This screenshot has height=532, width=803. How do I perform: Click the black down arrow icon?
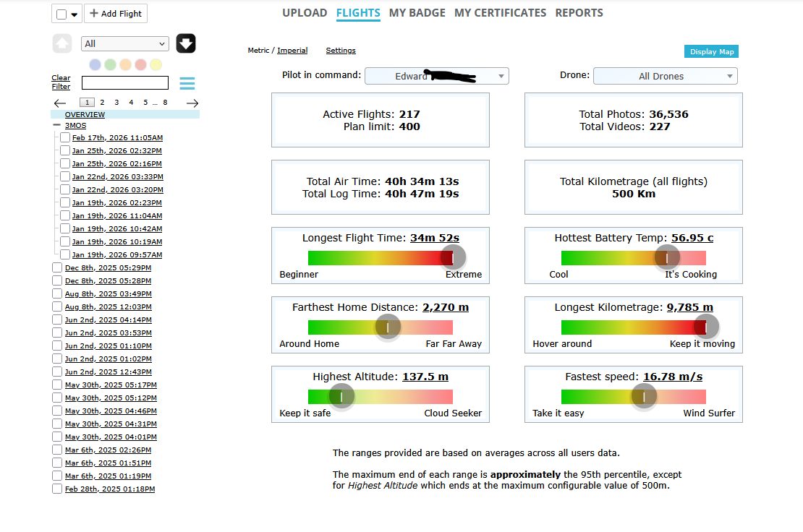[186, 43]
